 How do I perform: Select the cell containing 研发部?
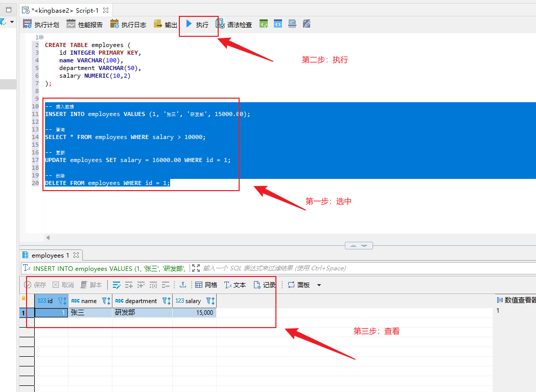(142, 312)
